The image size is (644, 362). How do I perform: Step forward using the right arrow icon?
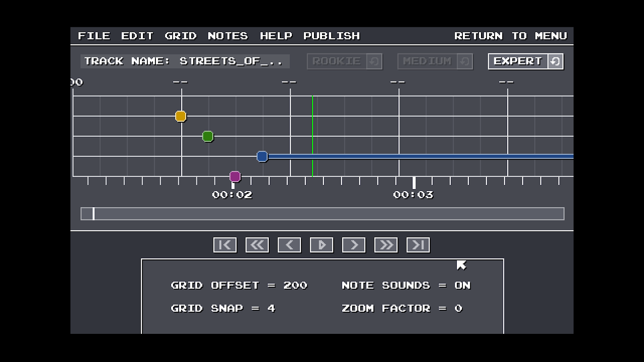point(353,245)
